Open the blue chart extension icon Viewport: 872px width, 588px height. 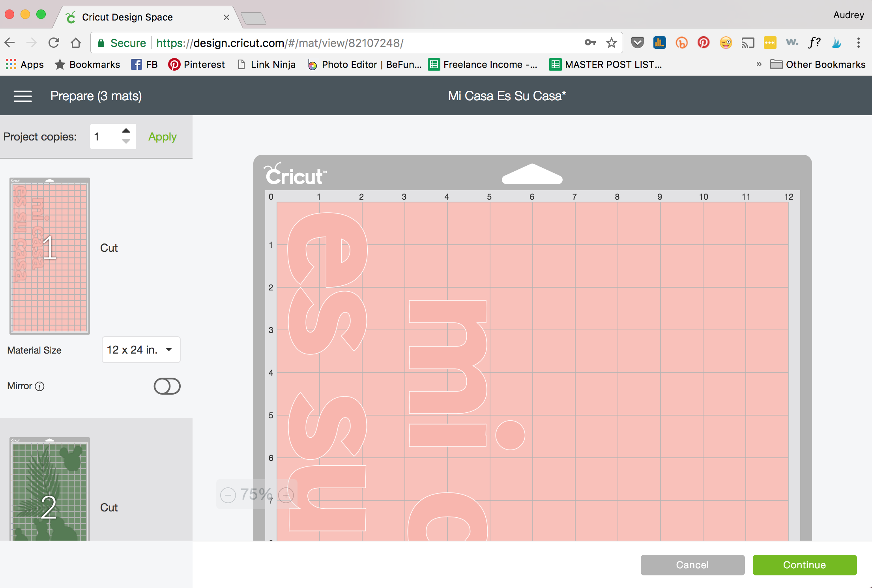pos(659,43)
